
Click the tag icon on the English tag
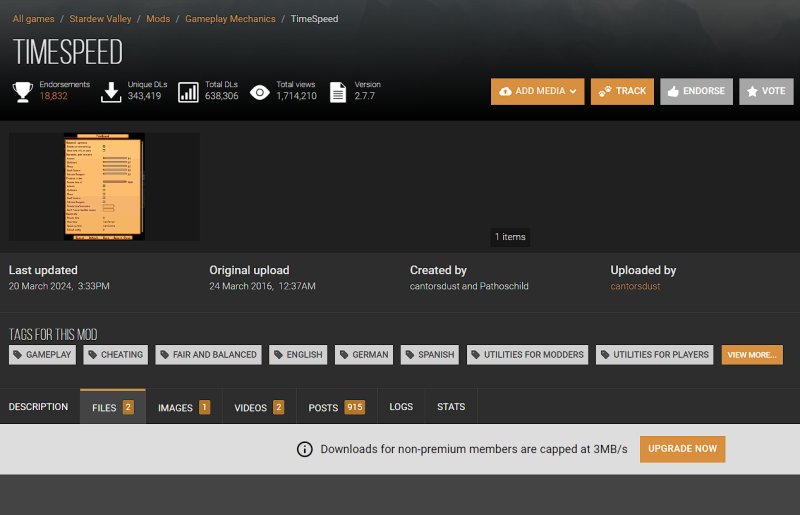click(x=278, y=355)
